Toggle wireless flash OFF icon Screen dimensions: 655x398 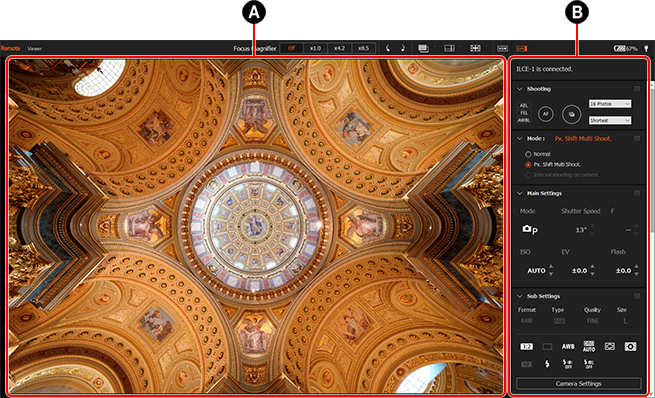point(589,364)
